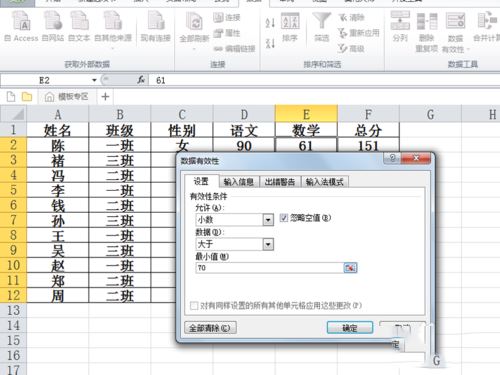The image size is (500, 375).
Task: Click dialog help question mark button
Action: coord(392,158)
